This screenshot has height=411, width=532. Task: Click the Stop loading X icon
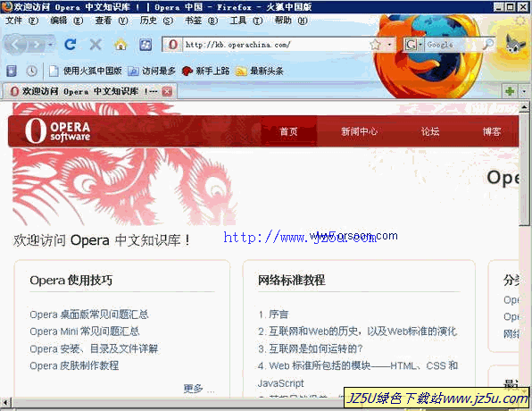click(96, 45)
